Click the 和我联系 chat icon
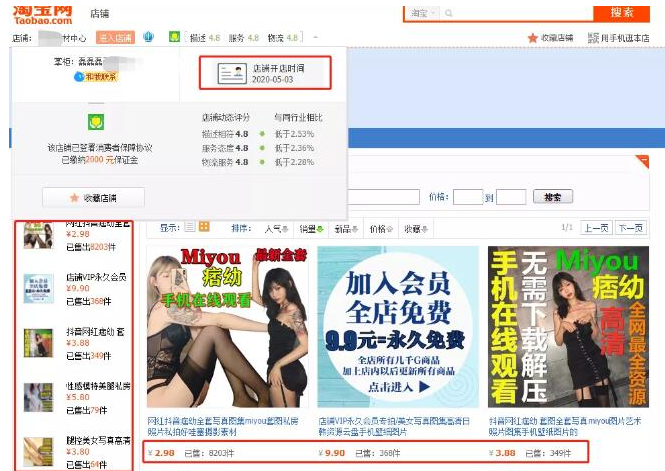 click(79, 77)
